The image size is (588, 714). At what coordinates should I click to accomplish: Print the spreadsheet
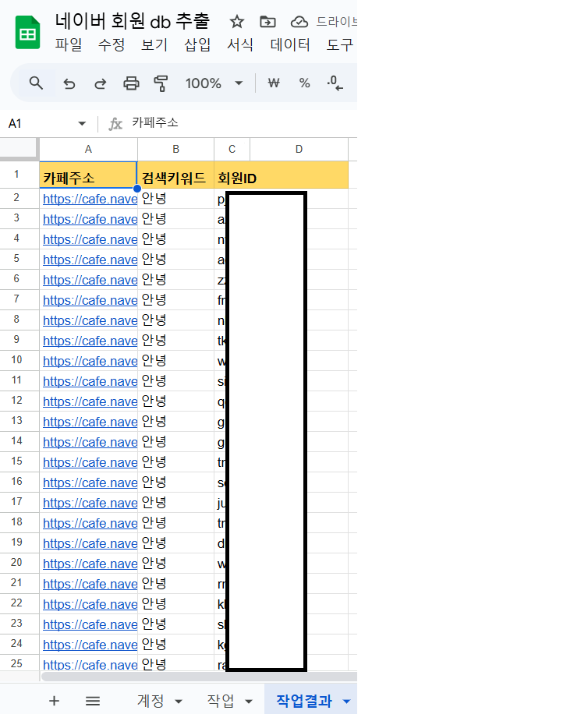131,83
